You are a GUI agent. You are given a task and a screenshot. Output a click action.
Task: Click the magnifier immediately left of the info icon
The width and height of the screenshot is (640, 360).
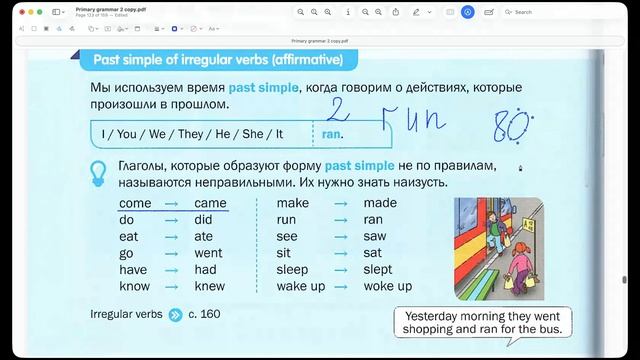pos(328,12)
